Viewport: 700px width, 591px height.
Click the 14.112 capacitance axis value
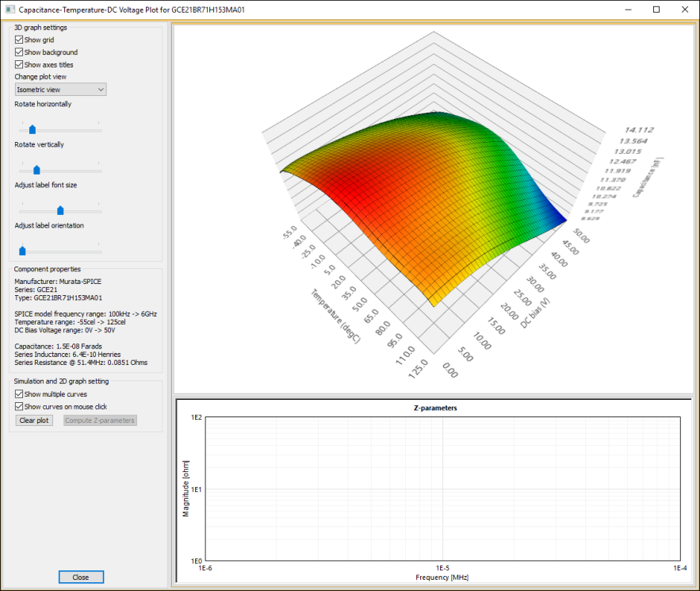coord(639,130)
